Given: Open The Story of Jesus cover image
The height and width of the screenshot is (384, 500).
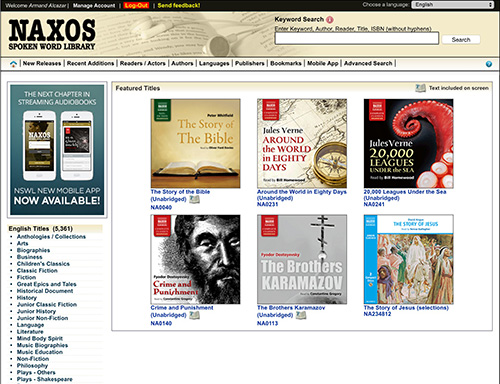Looking at the screenshot, I should (x=408, y=259).
